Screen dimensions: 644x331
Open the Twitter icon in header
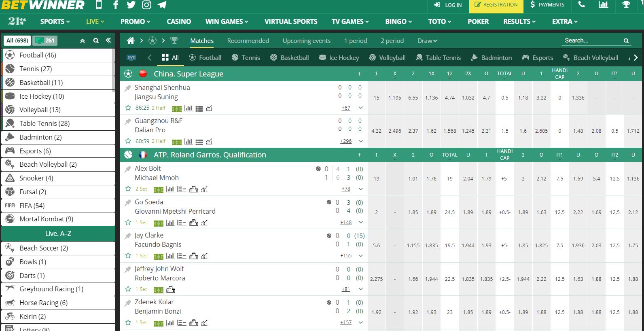coord(131,5)
